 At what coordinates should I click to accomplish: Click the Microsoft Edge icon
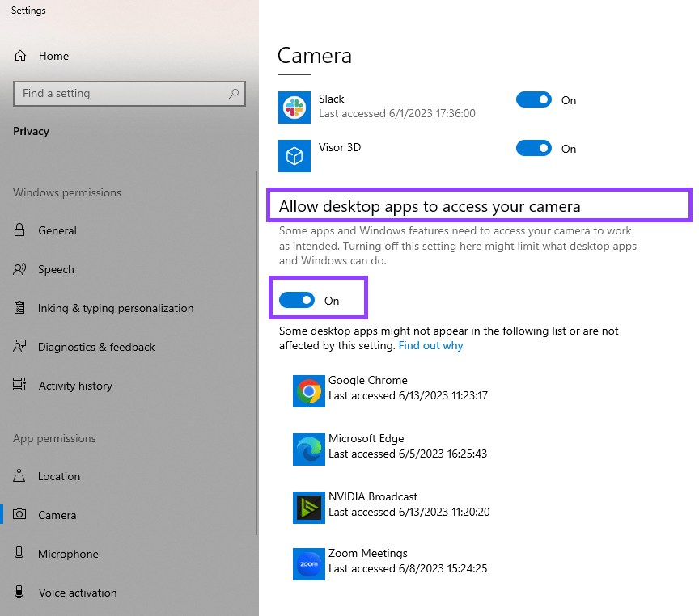tap(308, 449)
